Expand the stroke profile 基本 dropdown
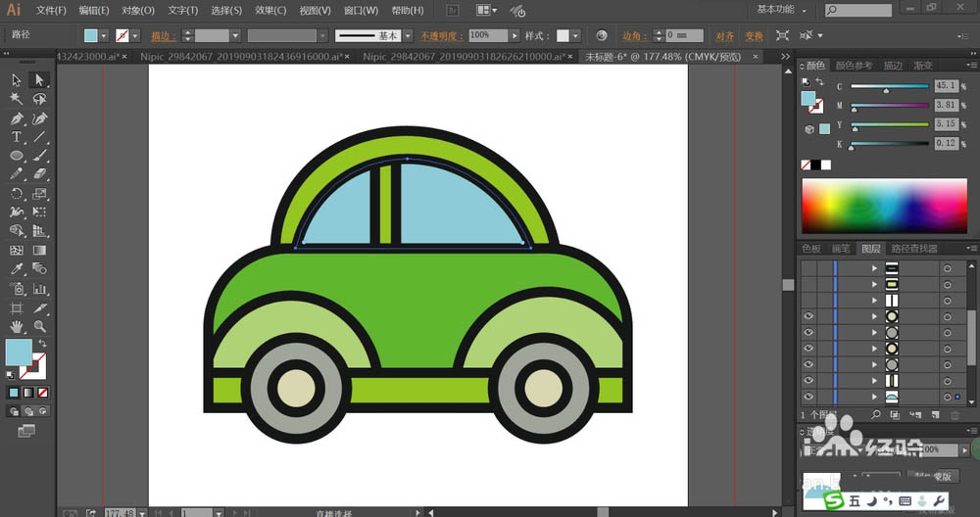The image size is (980, 517). [x=410, y=35]
